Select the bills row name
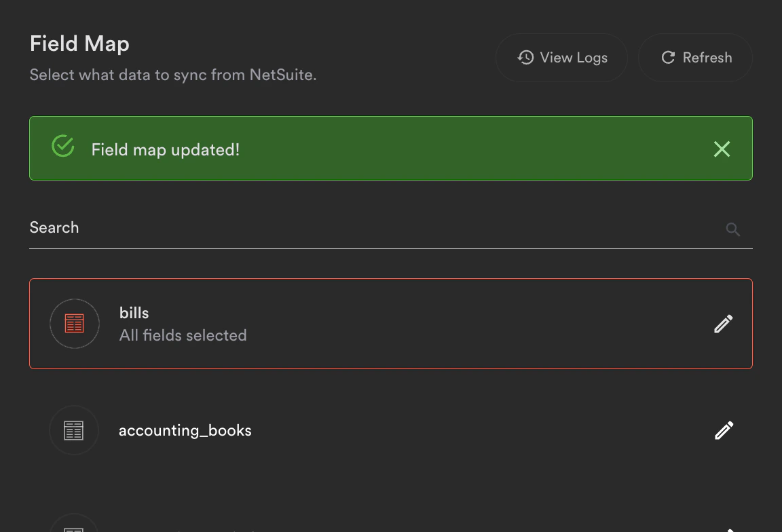The image size is (782, 532). click(134, 313)
